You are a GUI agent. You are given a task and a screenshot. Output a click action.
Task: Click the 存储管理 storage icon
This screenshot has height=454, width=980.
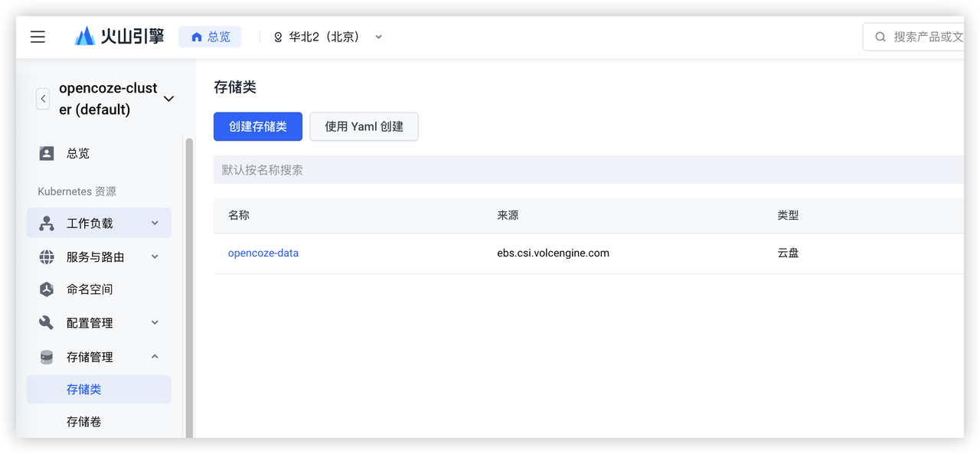click(x=47, y=358)
